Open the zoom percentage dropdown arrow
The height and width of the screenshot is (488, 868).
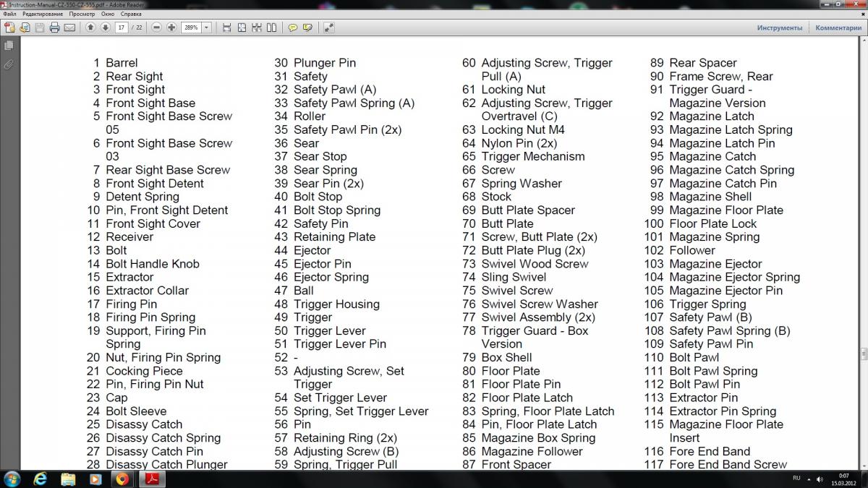pos(207,27)
